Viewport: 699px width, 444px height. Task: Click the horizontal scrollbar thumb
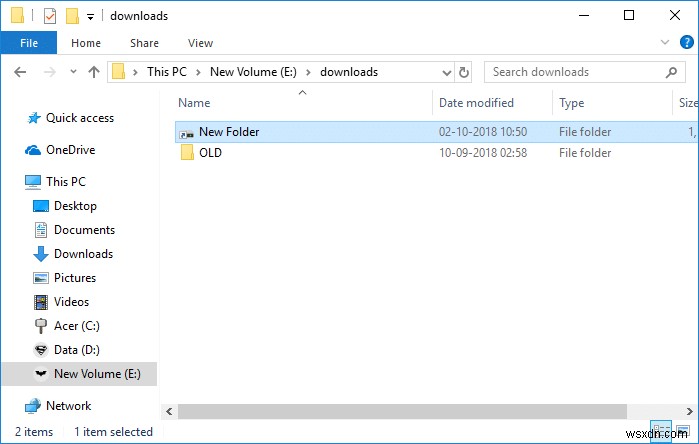pos(403,411)
